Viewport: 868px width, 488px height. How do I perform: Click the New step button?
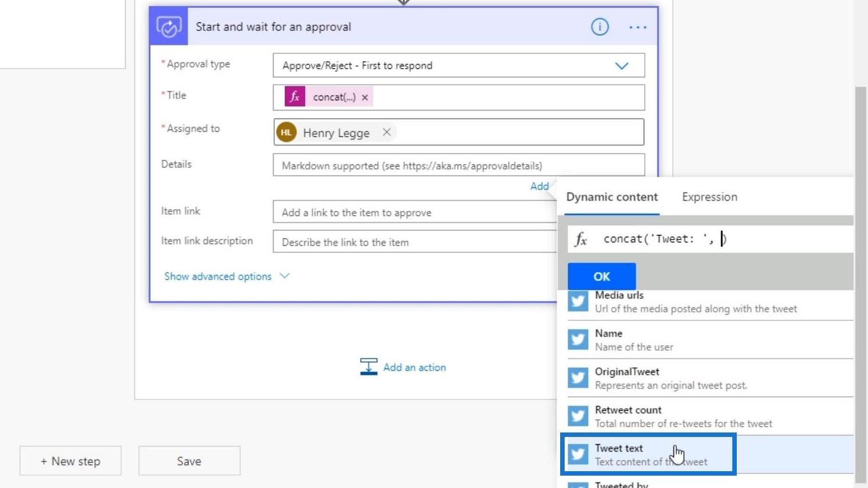pos(71,461)
